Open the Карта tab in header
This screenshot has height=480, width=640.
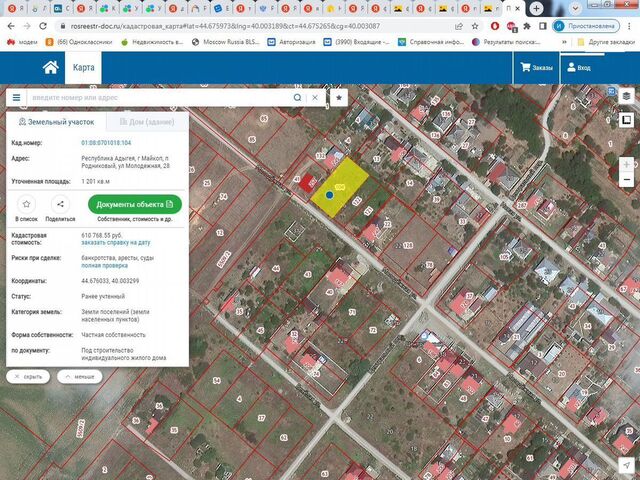83,68
